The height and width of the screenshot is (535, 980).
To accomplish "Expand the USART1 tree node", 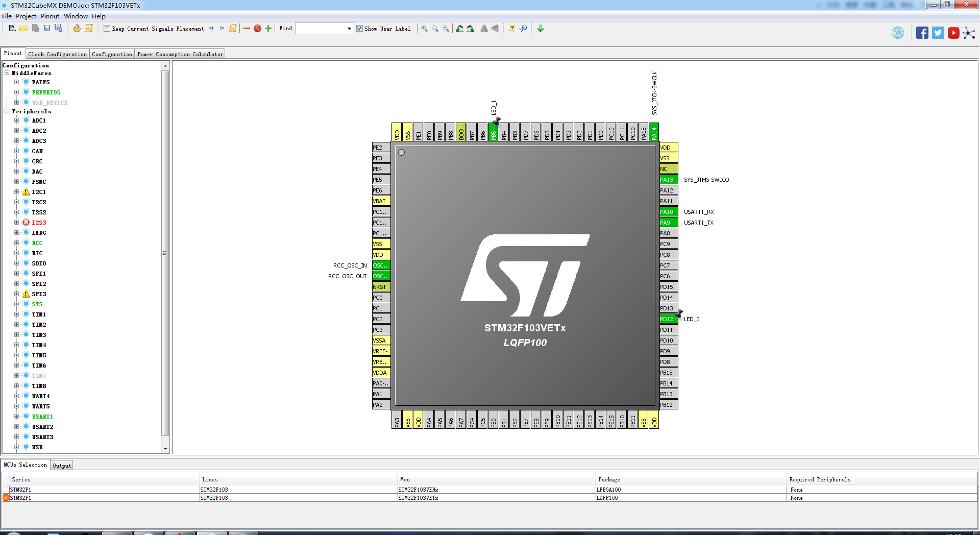I will pyautogui.click(x=17, y=417).
